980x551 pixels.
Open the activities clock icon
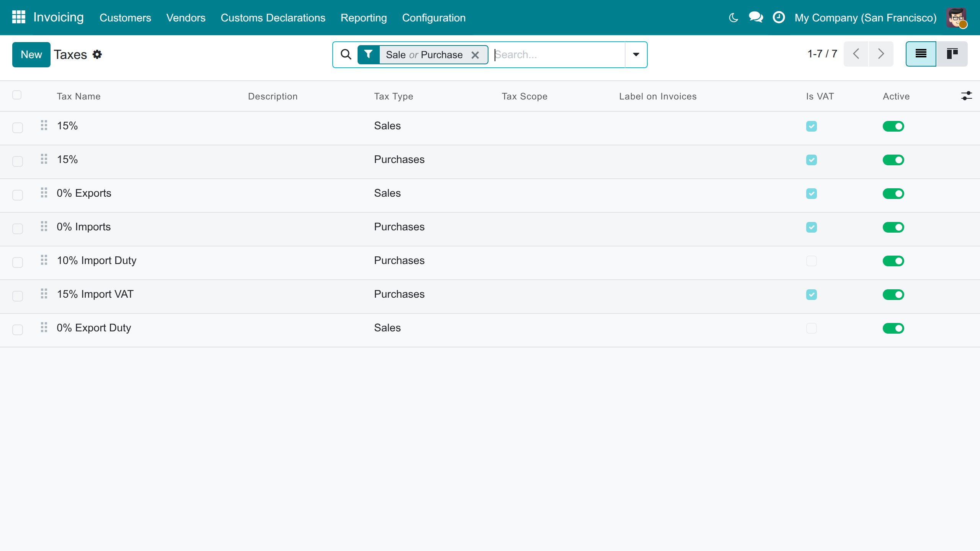pyautogui.click(x=779, y=18)
